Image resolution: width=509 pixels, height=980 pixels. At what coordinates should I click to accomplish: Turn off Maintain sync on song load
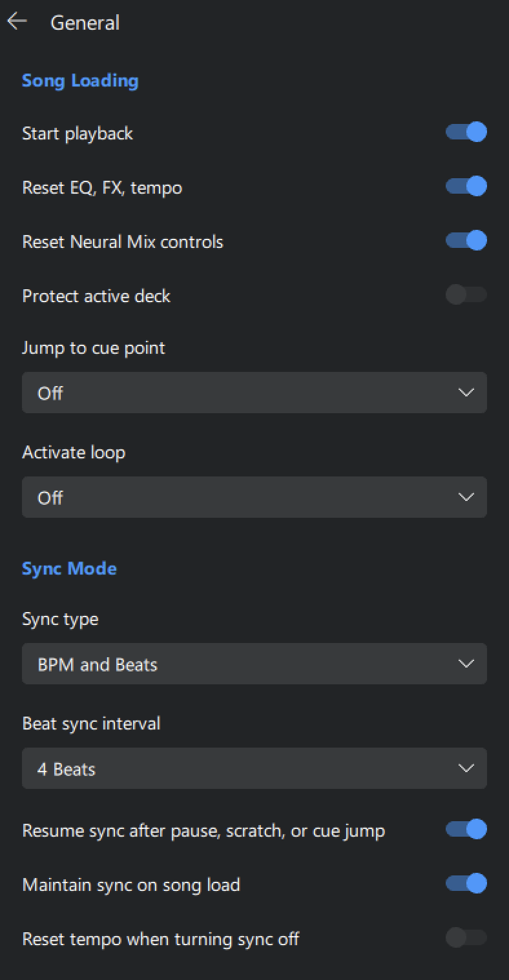tap(466, 884)
